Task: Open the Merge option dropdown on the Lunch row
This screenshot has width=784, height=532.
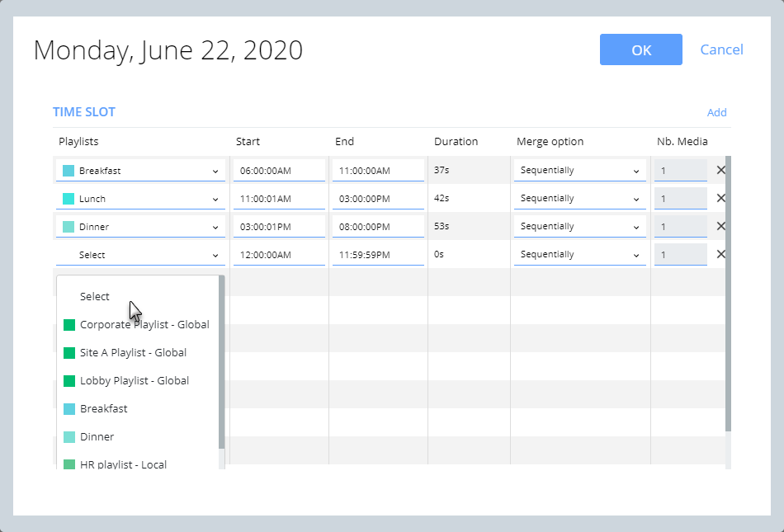Action: (x=579, y=198)
